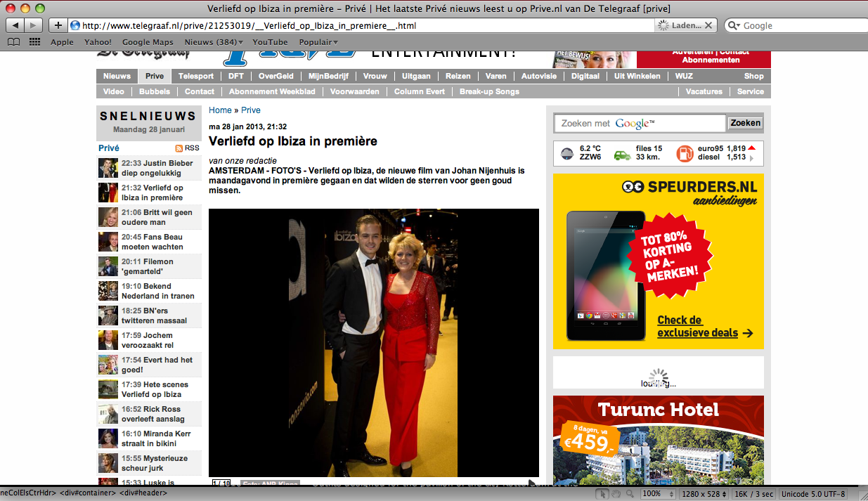
Task: Open the BN'ers twitteren massaal headline
Action: click(154, 315)
